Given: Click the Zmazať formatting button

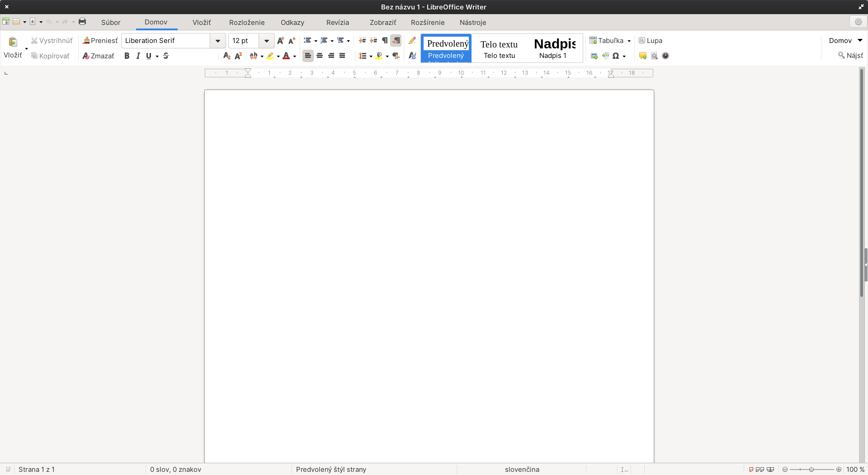Looking at the screenshot, I should (x=98, y=56).
